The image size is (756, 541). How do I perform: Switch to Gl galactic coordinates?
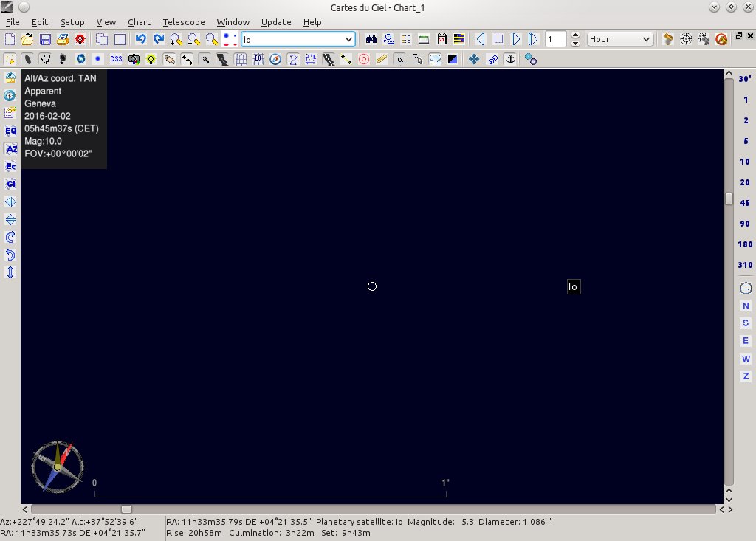pos(10,184)
